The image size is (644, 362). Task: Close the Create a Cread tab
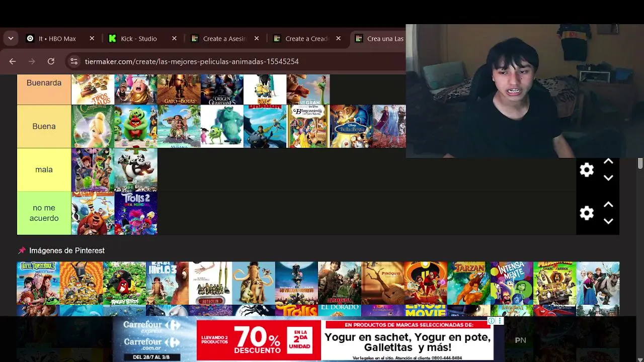[x=339, y=39]
